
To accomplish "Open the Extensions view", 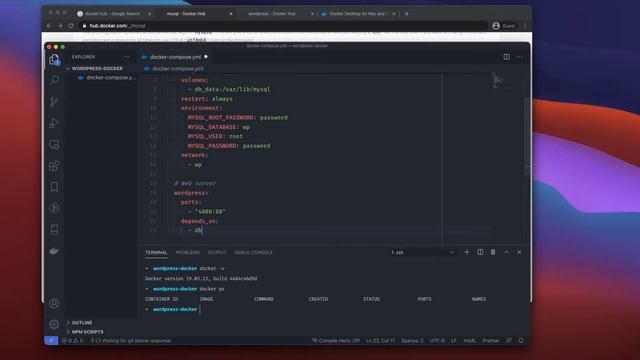I will (x=54, y=166).
